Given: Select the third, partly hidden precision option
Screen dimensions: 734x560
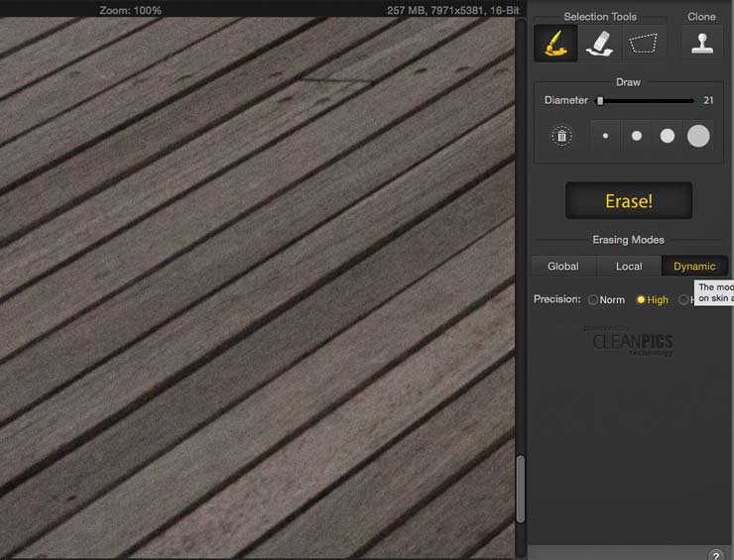Looking at the screenshot, I should (684, 300).
